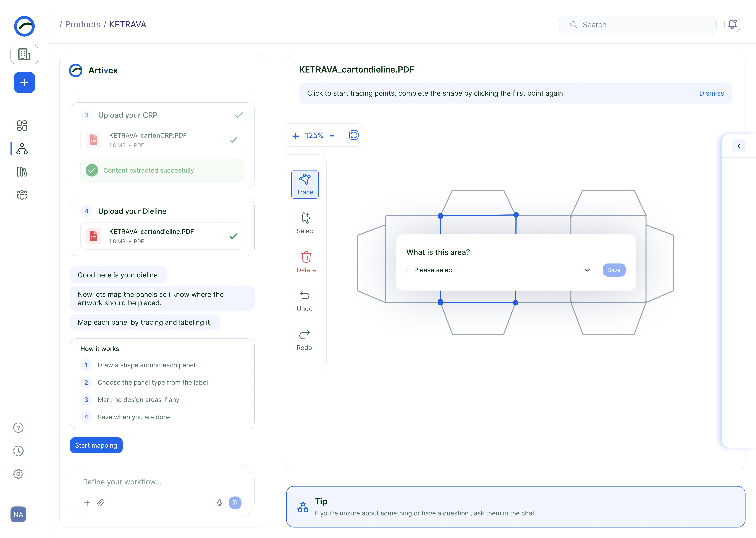Open the "Please select" area dropdown
756x538 pixels.
tap(502, 270)
